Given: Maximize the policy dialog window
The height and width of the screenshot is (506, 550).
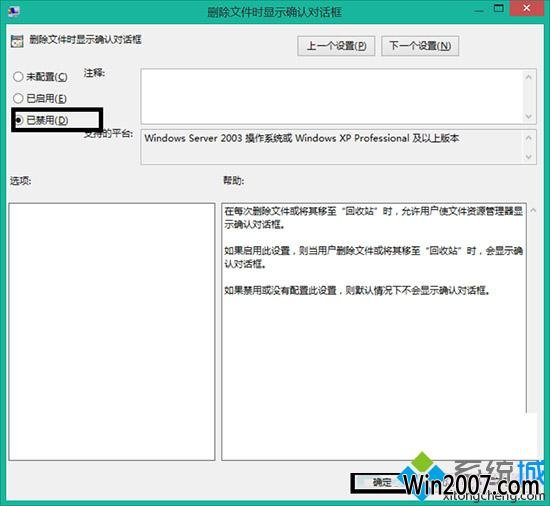Looking at the screenshot, I should pyautogui.click(x=498, y=8).
